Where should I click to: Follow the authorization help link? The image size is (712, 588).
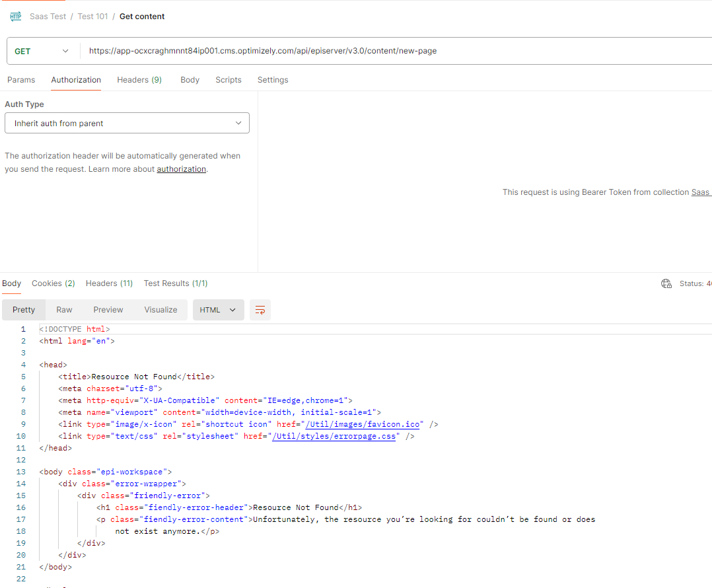[x=182, y=169]
